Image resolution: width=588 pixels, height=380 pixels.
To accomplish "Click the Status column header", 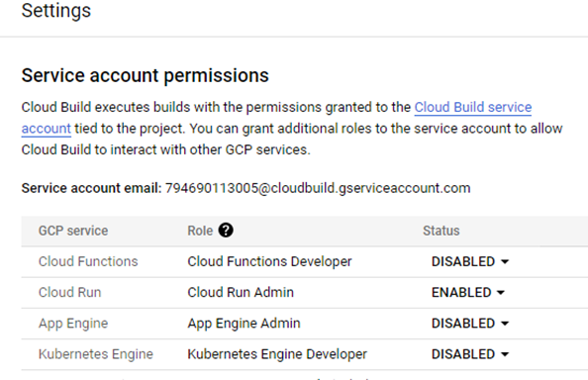I will click(441, 231).
